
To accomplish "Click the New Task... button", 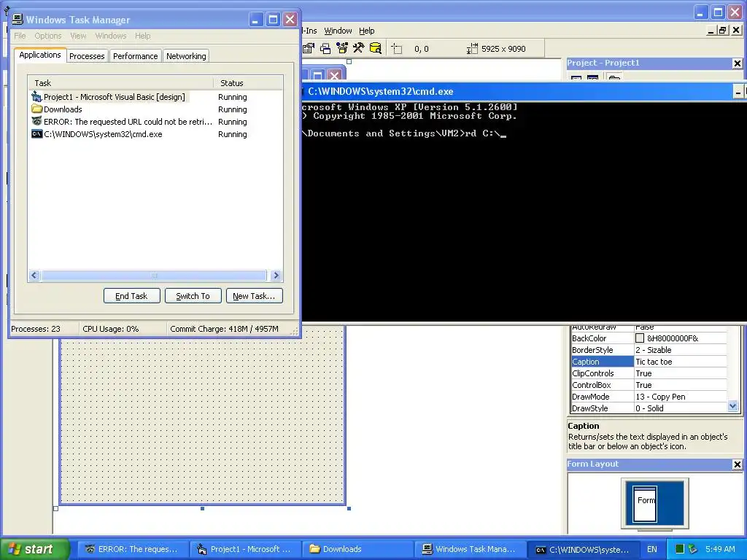I will tap(254, 296).
